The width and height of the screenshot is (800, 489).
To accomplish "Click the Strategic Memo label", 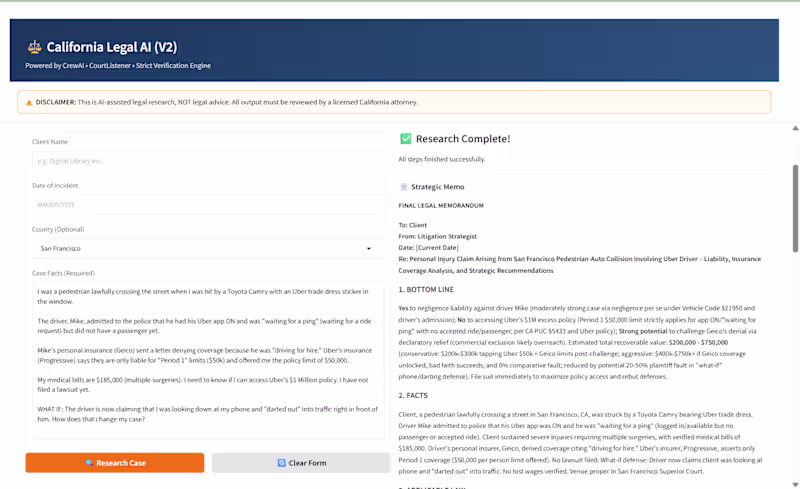I will (x=438, y=187).
